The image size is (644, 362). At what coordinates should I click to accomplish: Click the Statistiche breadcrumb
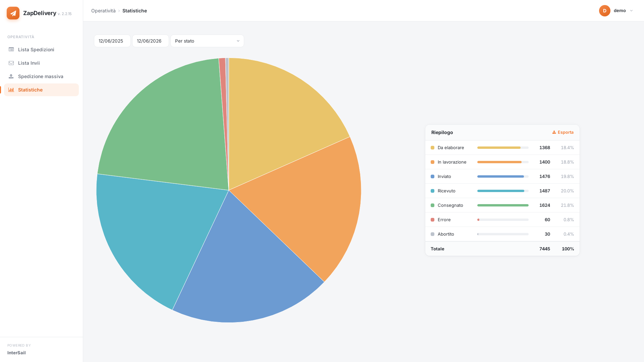pyautogui.click(x=135, y=11)
